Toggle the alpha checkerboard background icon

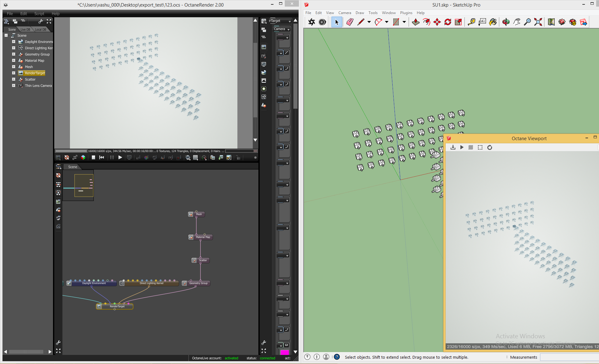(x=229, y=157)
